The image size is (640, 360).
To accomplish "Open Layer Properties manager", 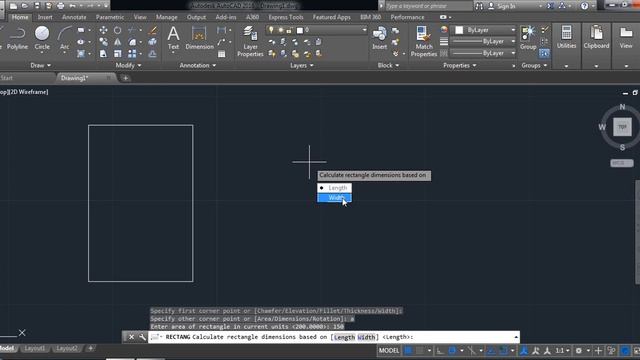I will (250, 41).
